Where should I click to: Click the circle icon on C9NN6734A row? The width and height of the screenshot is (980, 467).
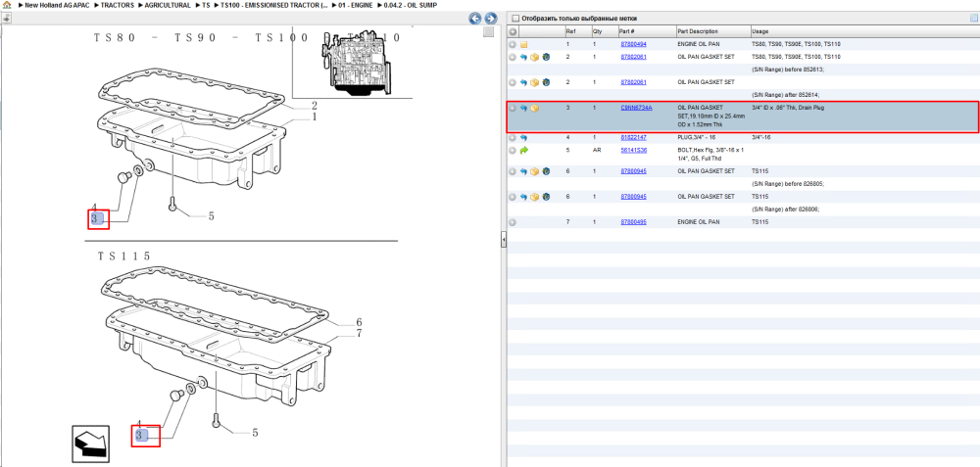tap(513, 108)
